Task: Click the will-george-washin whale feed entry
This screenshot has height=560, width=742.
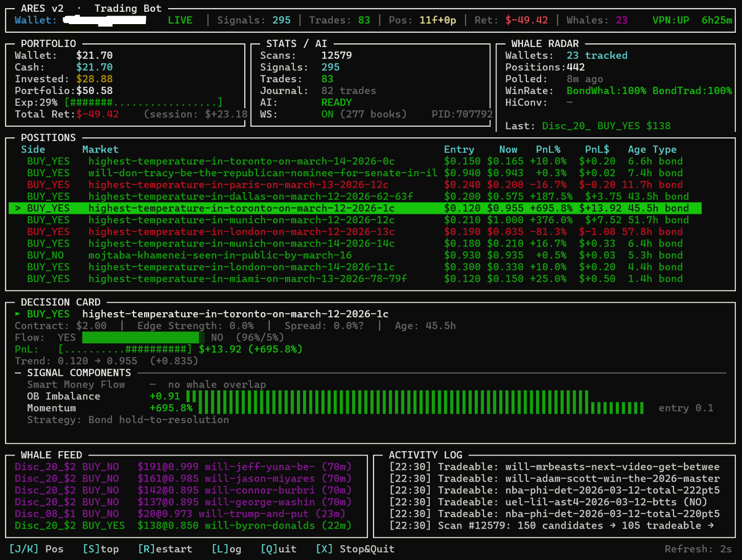Action: (x=183, y=502)
